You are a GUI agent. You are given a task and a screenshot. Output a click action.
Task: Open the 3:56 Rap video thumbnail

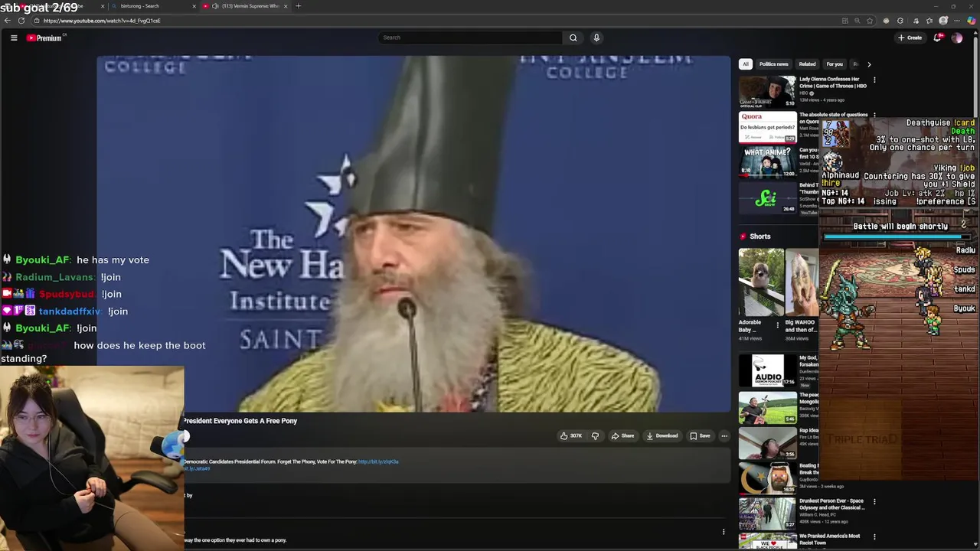pyautogui.click(x=767, y=443)
